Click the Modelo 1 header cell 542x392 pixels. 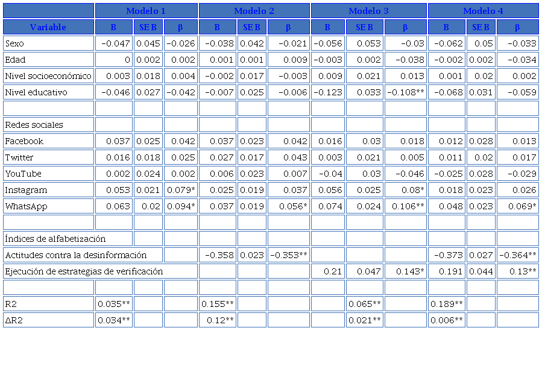(146, 11)
